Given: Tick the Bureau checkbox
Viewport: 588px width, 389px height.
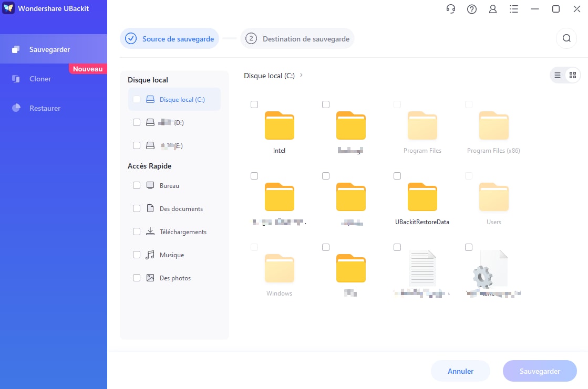Looking at the screenshot, I should tap(137, 185).
